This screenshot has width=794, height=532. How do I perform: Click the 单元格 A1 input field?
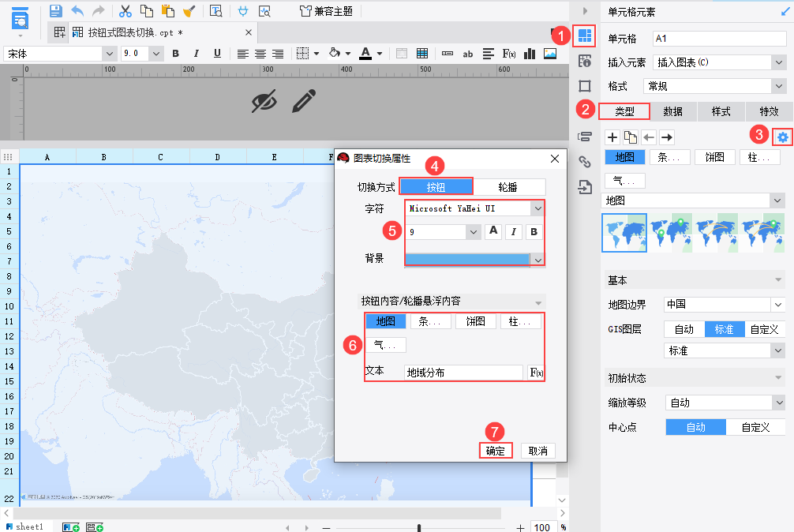pyautogui.click(x=719, y=39)
